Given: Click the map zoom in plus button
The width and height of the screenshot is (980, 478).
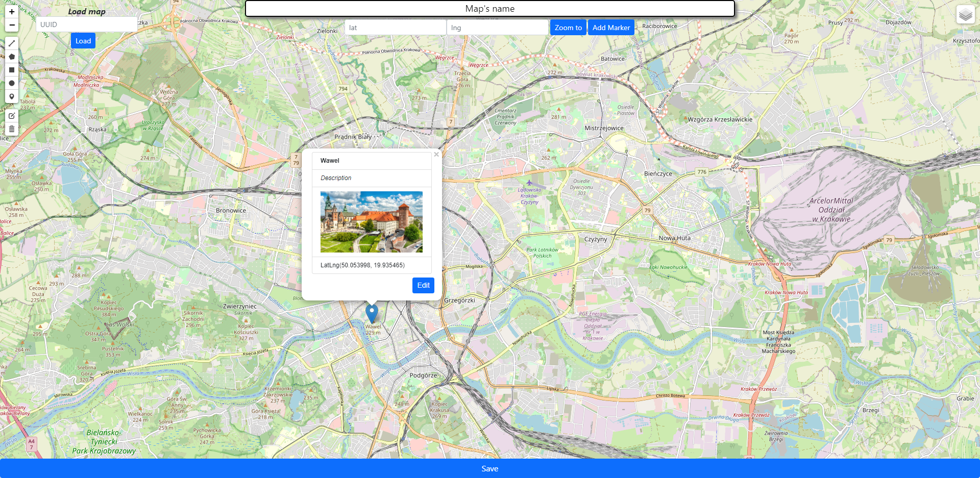Looking at the screenshot, I should point(12,12).
